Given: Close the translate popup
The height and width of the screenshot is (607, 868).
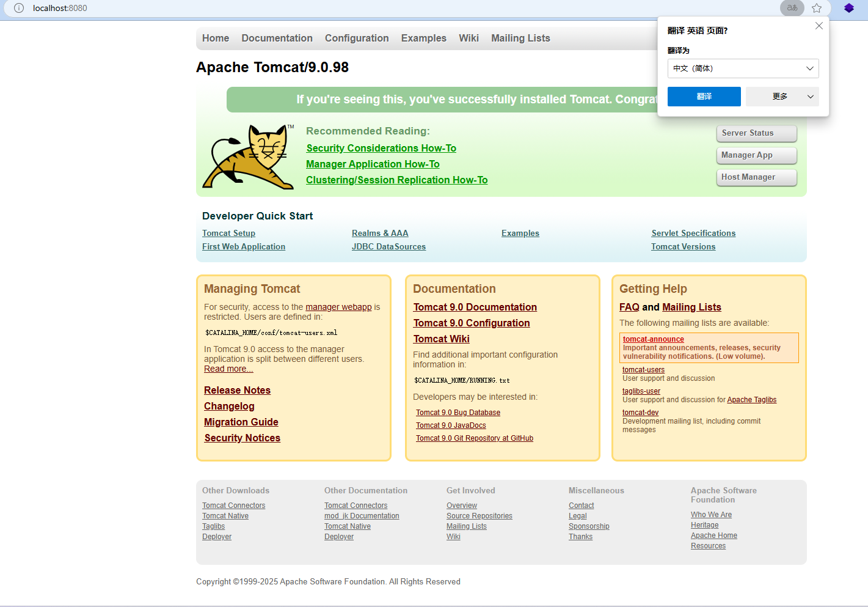Looking at the screenshot, I should [x=819, y=26].
